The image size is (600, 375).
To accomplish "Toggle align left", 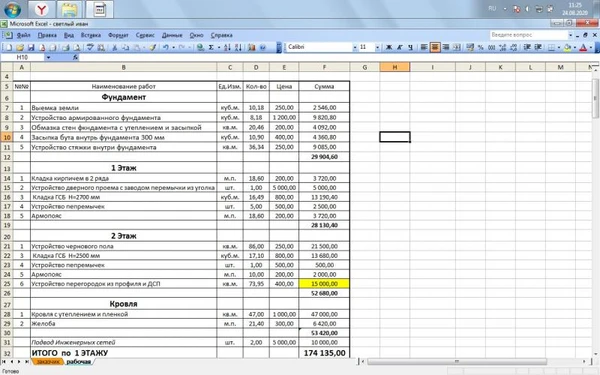I will [x=424, y=47].
